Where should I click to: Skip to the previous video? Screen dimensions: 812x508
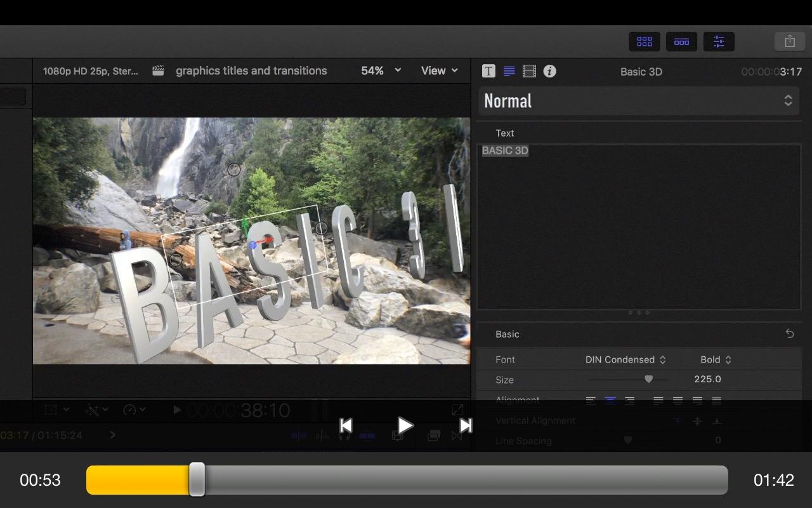point(346,425)
